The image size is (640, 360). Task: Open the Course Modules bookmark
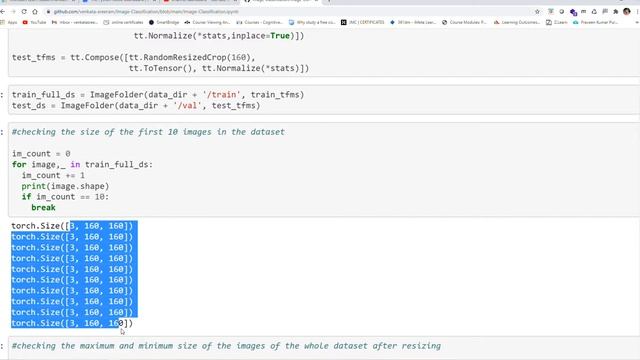[x=464, y=22]
